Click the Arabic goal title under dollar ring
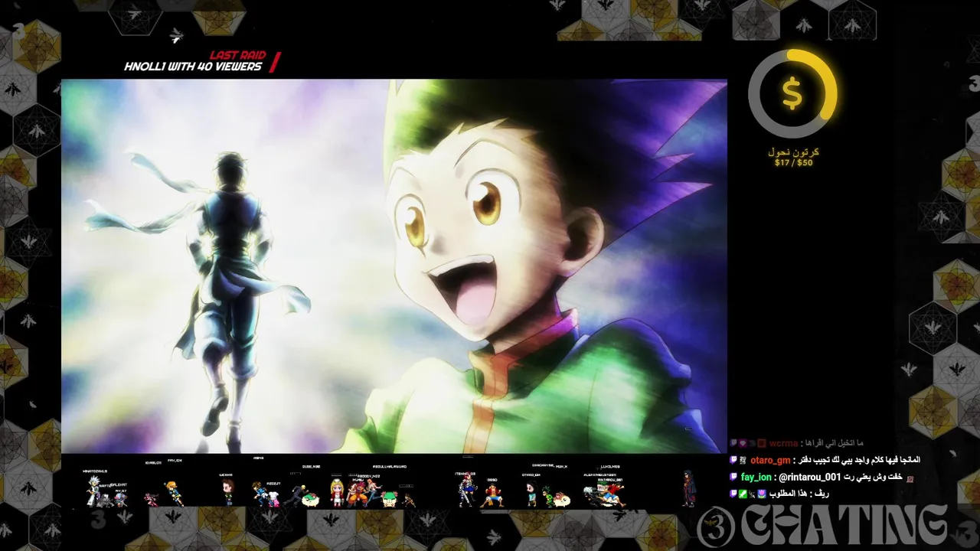This screenshot has width=980, height=551. pyautogui.click(x=793, y=152)
